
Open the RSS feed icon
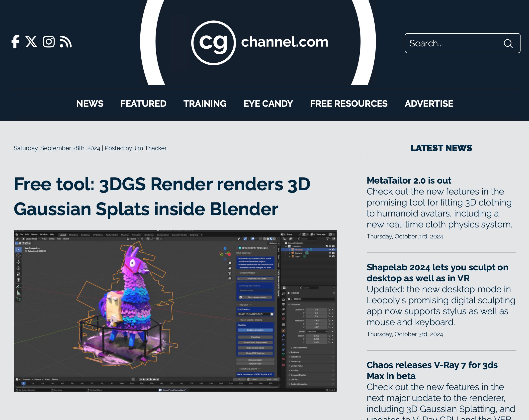(x=66, y=42)
